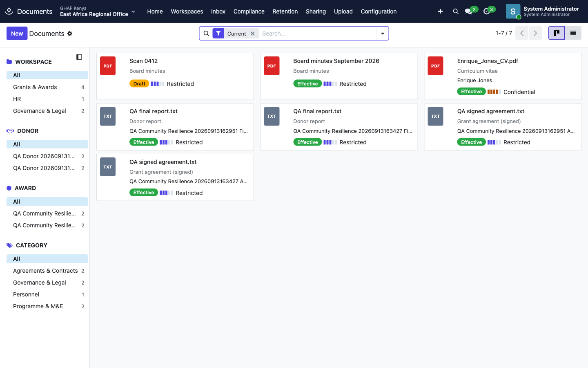Go to the previous page arrow
Viewport: 588px width, 368px height.
[x=522, y=33]
